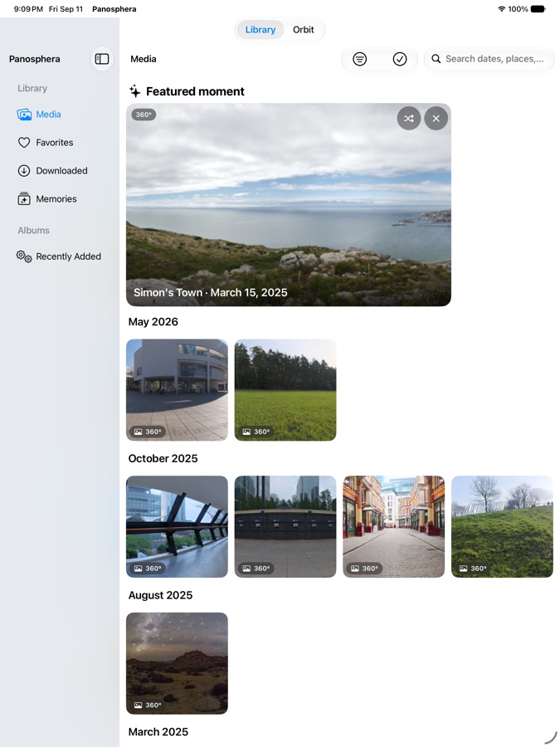
Task: Open the May 2026 forest meadow panorama
Action: click(285, 390)
